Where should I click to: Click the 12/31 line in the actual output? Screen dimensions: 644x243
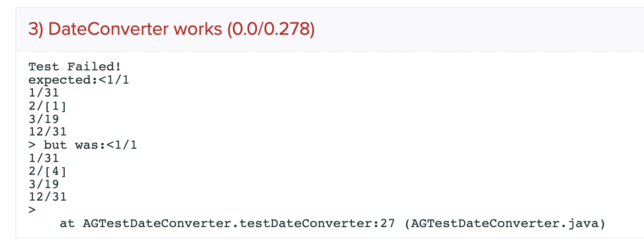pos(48,197)
